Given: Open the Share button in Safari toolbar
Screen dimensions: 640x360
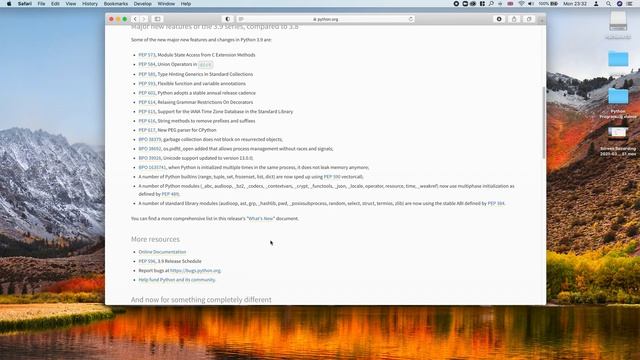Looking at the screenshot, I should (x=514, y=19).
